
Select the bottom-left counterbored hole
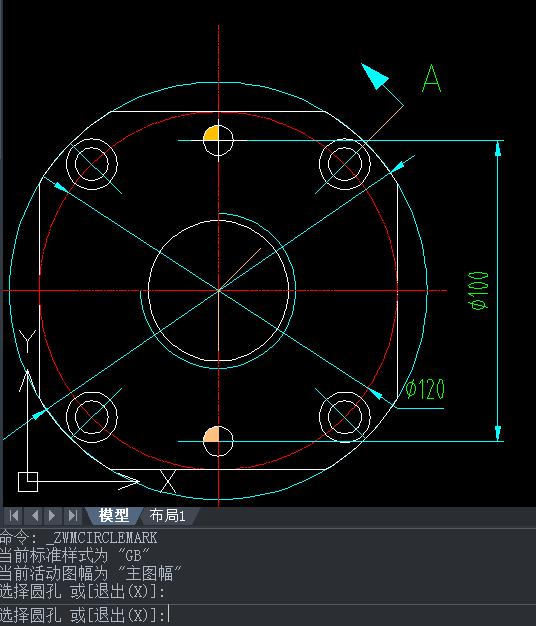pos(91,417)
